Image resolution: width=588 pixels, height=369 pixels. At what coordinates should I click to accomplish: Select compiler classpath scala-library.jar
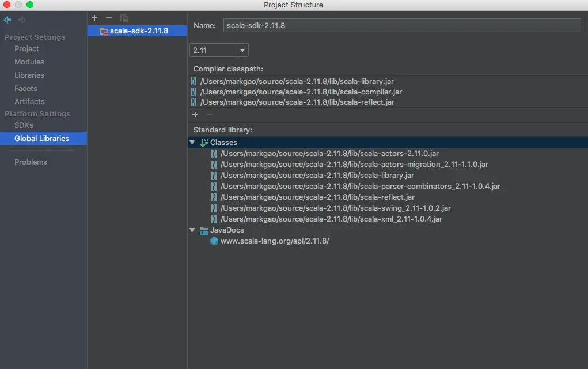click(x=297, y=81)
